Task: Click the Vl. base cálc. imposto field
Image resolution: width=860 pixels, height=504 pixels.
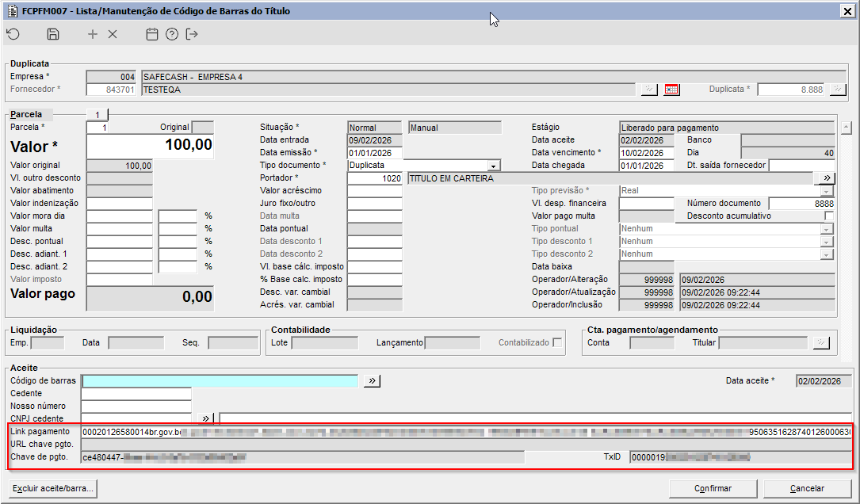Action: coord(375,266)
